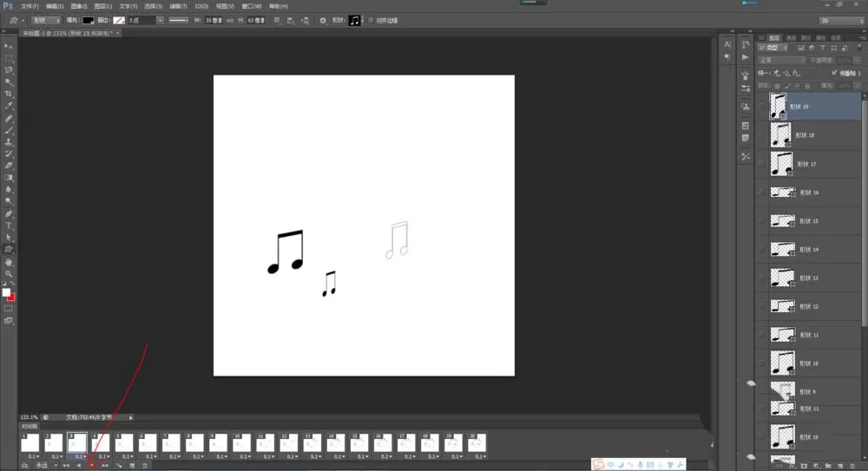Go to the first animation frame
Screen dimensions: 868x471
point(66,466)
